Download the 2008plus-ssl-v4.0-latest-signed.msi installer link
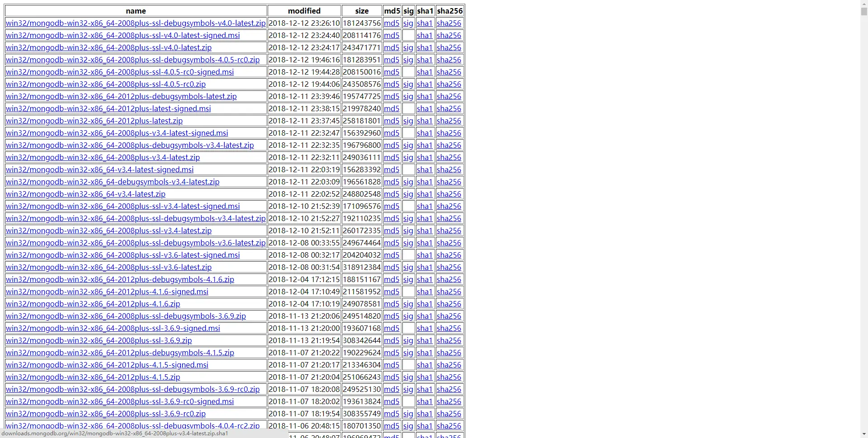Screen dimensions: 868x438 pyautogui.click(x=123, y=35)
